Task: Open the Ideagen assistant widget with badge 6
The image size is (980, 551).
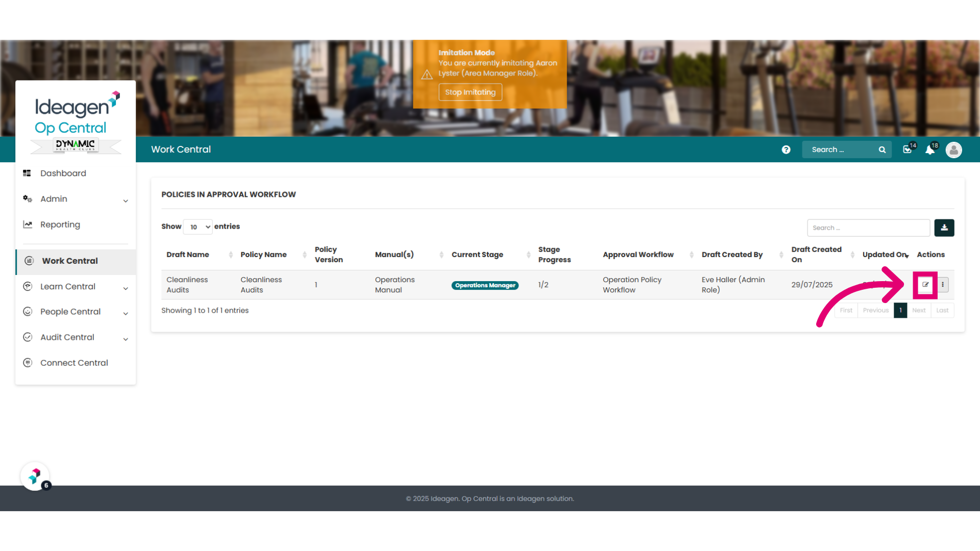Action: point(35,477)
